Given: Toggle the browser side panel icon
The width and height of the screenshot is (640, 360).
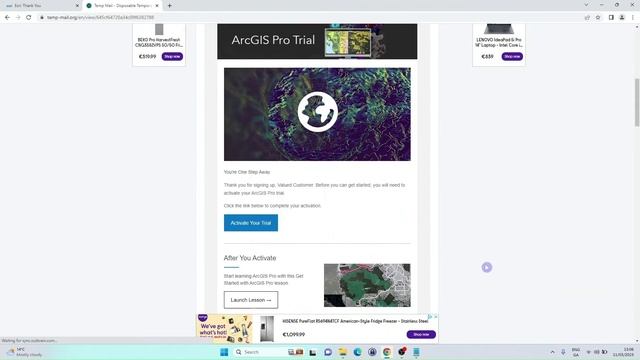Looking at the screenshot, I should pos(611,18).
